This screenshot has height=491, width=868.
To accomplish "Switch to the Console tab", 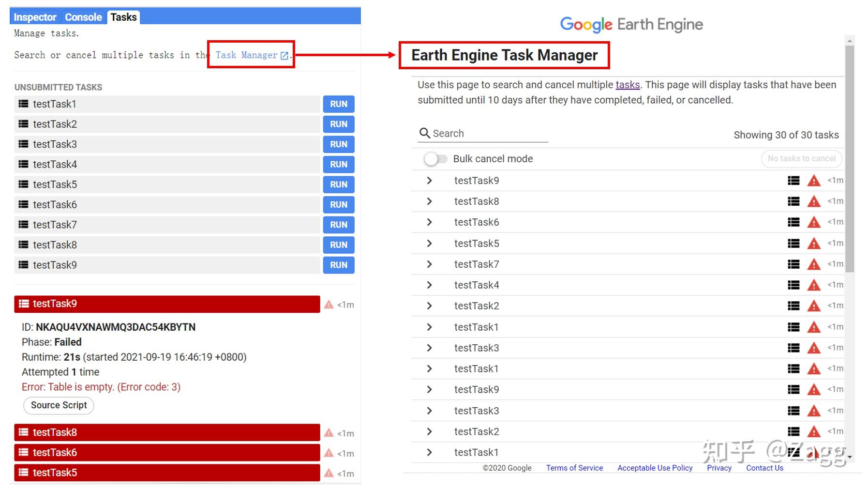I will click(x=83, y=17).
